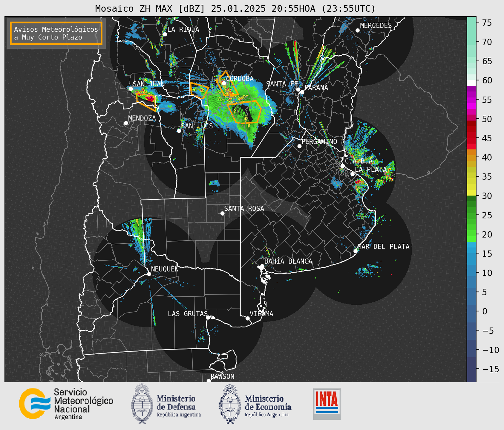504x430 pixels.
Task: Click the Avisos Meteorológicos a Muy Corto Plazo legend box
Action: coord(56,33)
